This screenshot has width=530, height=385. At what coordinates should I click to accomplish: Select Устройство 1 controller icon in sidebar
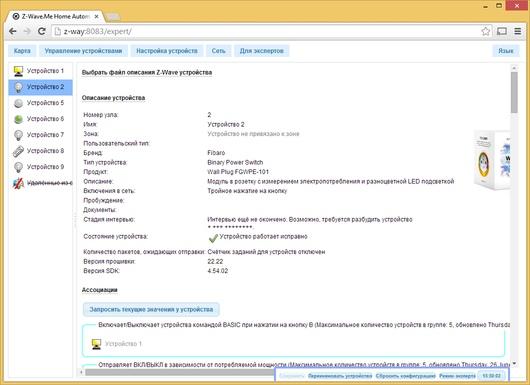pyautogui.click(x=18, y=71)
